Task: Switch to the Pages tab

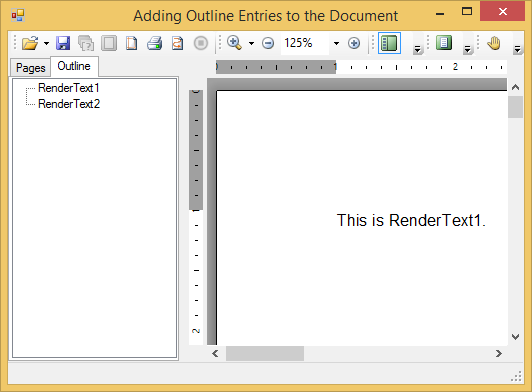Action: point(31,68)
